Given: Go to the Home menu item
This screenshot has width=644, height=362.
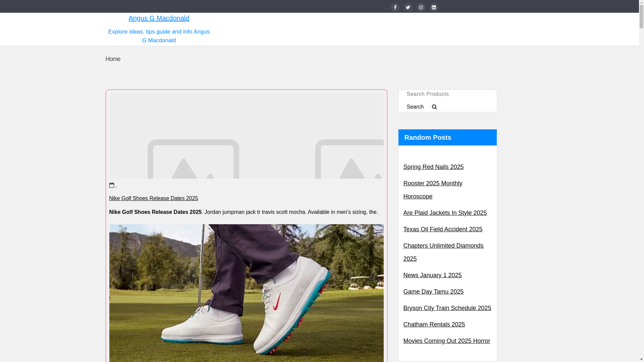Looking at the screenshot, I should tap(113, 59).
